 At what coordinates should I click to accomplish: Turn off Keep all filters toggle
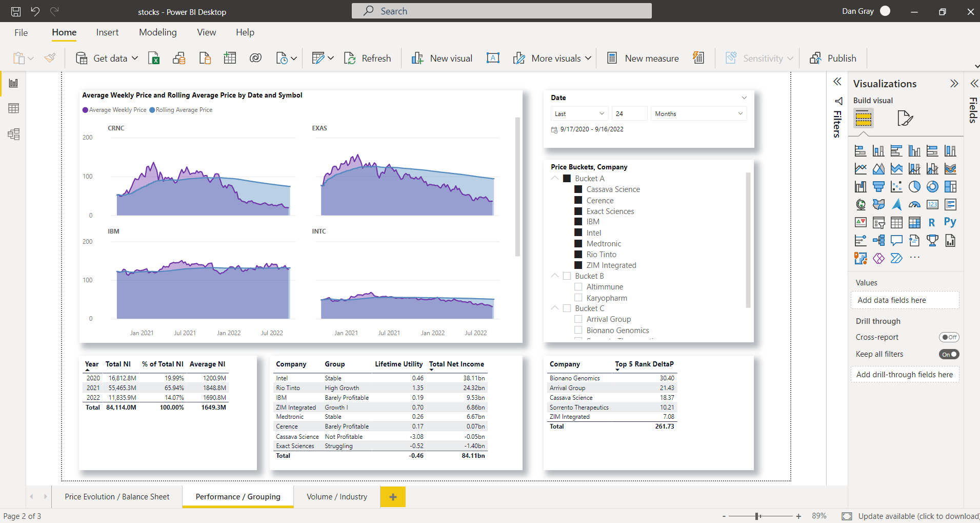949,354
